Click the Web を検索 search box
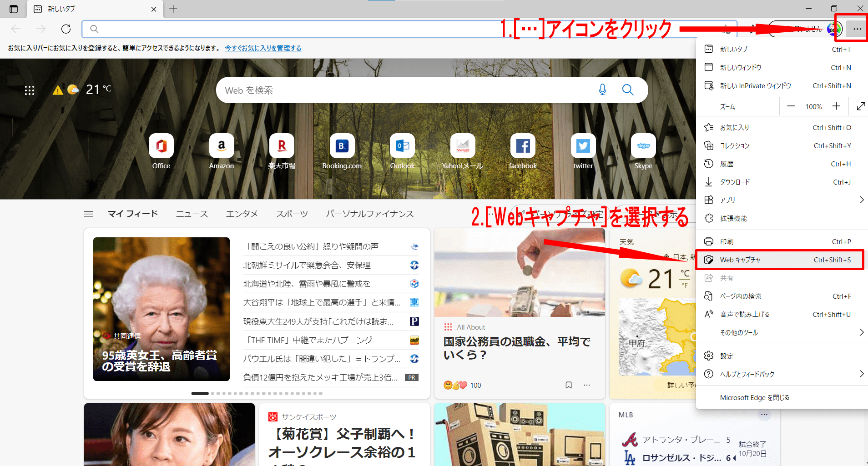Image resolution: width=868 pixels, height=466 pixels. coord(405,90)
